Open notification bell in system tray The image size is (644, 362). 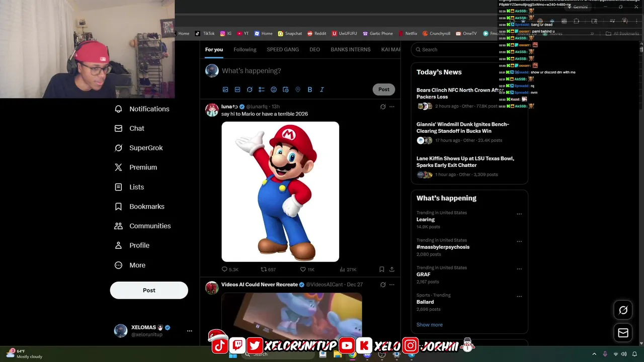pyautogui.click(x=634, y=354)
